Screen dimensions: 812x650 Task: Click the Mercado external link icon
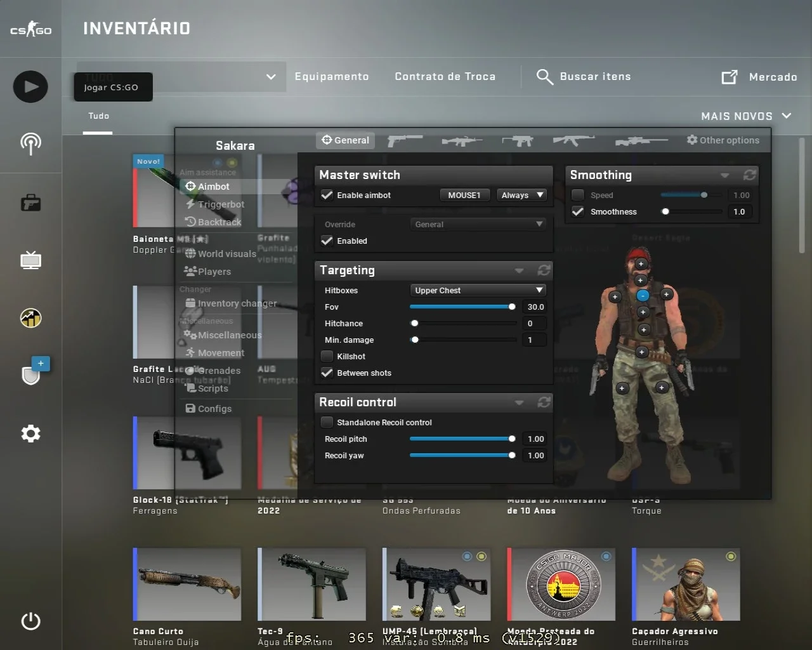730,77
